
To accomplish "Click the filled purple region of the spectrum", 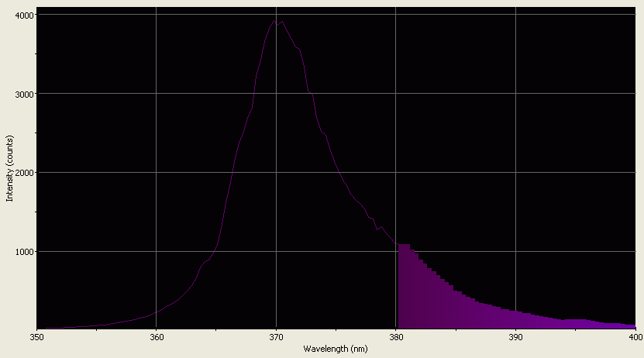I will click(x=452, y=304).
